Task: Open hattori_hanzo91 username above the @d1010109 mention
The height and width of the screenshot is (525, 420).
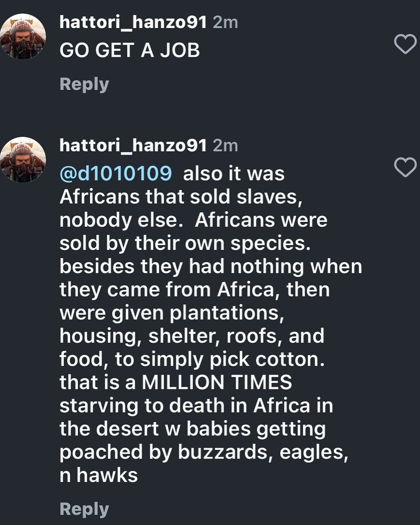Action: click(133, 146)
